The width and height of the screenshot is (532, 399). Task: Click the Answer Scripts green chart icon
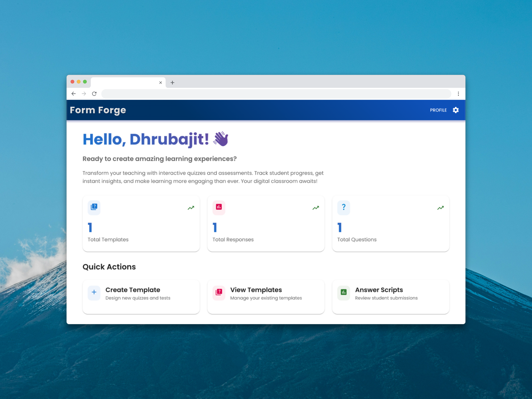[344, 292]
